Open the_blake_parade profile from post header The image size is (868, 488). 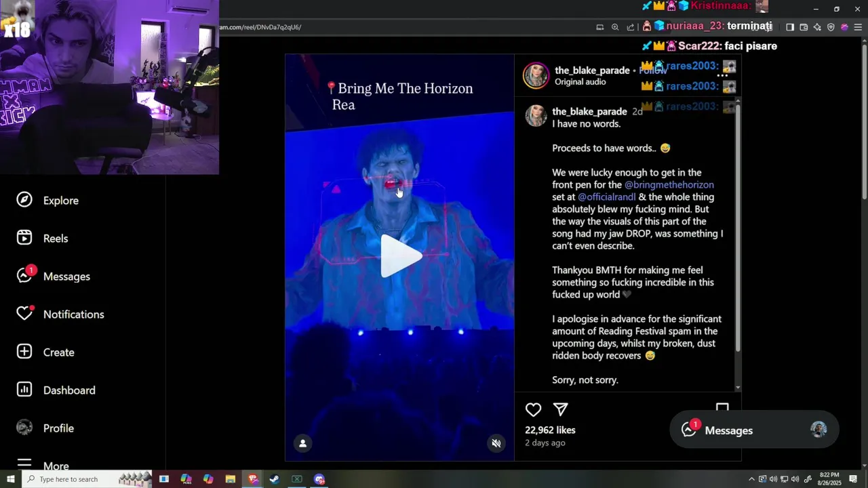pyautogui.click(x=592, y=70)
